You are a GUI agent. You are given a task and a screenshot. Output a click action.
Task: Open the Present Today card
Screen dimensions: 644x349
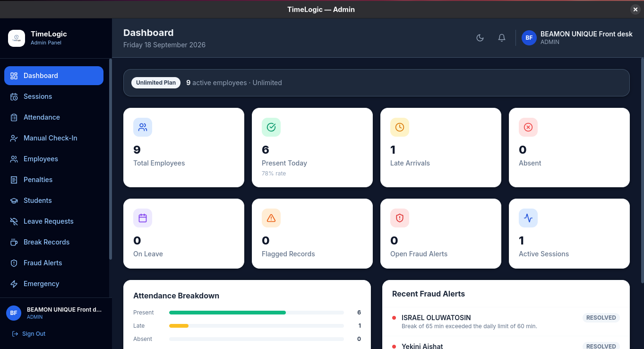point(312,148)
